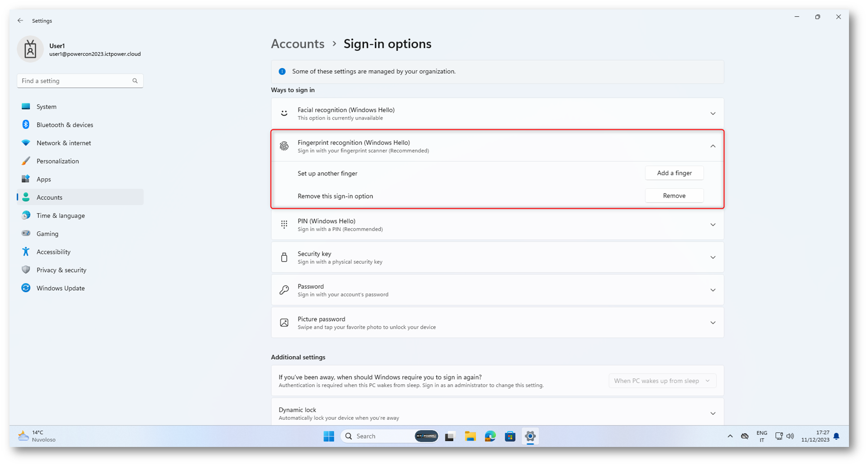The image size is (868, 466).
Task: Open the weather widget showing 14°C
Action: coord(37,436)
